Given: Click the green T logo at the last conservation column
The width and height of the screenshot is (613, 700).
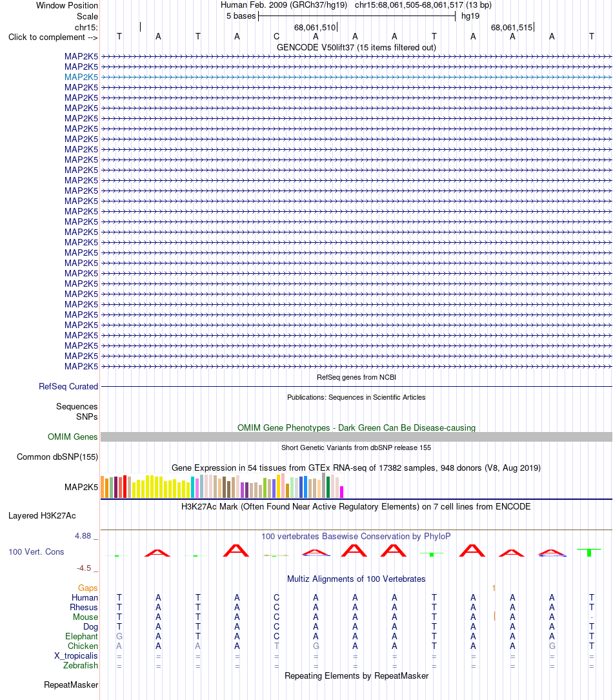Looking at the screenshot, I should 589,552.
